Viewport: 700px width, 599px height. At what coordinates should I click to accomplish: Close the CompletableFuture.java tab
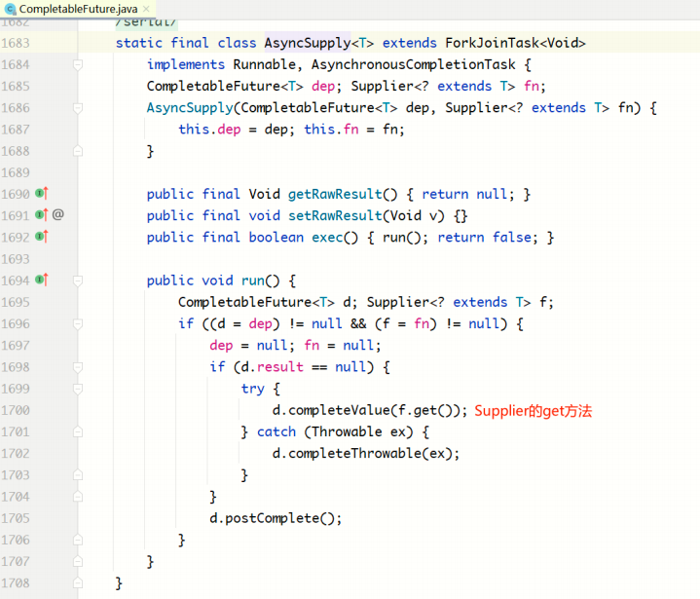(x=146, y=9)
